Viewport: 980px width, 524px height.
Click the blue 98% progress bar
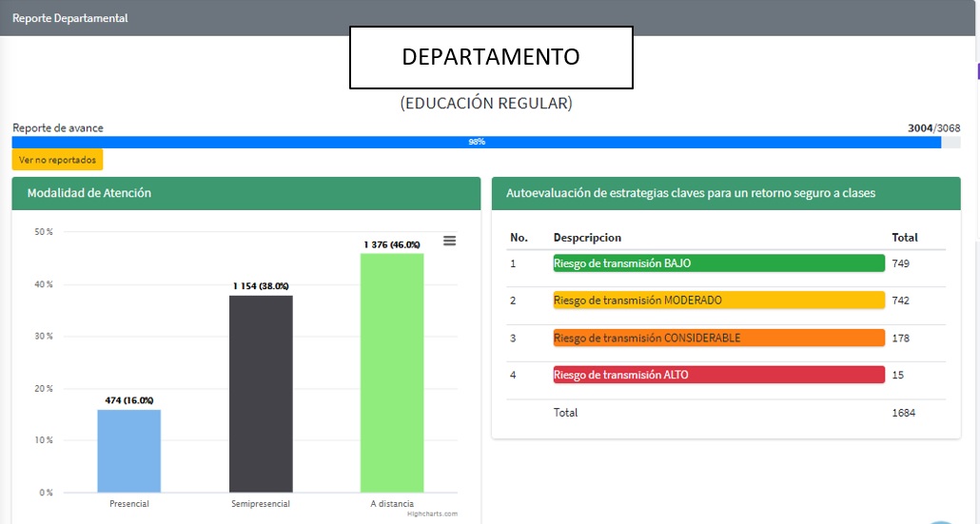[476, 142]
